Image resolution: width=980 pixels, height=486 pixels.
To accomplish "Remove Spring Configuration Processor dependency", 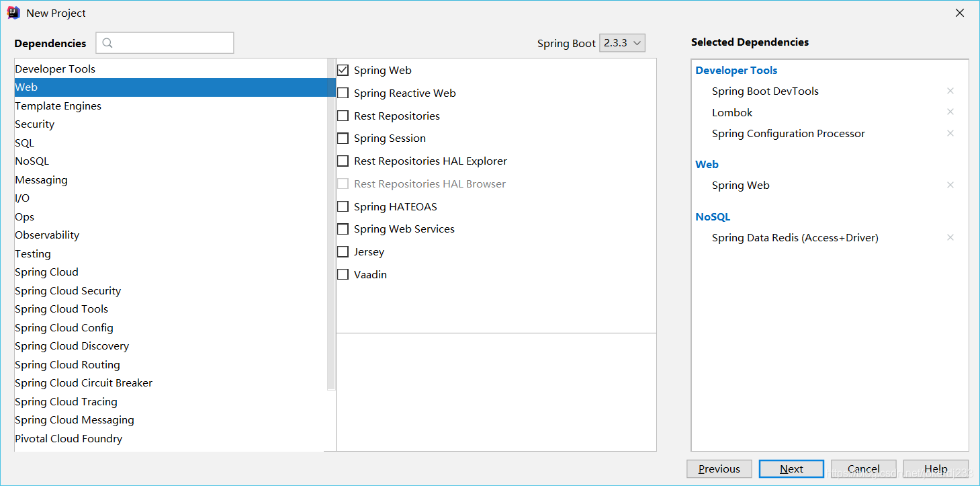I will 950,133.
